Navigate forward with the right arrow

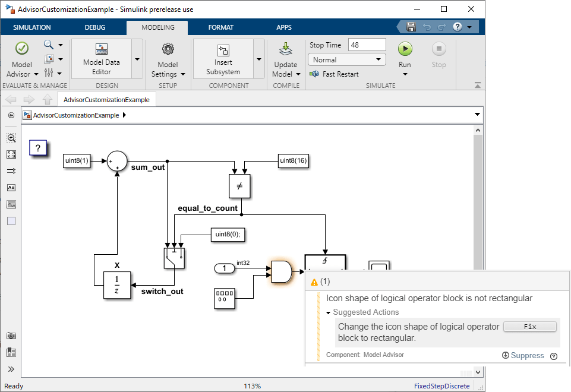click(x=29, y=99)
